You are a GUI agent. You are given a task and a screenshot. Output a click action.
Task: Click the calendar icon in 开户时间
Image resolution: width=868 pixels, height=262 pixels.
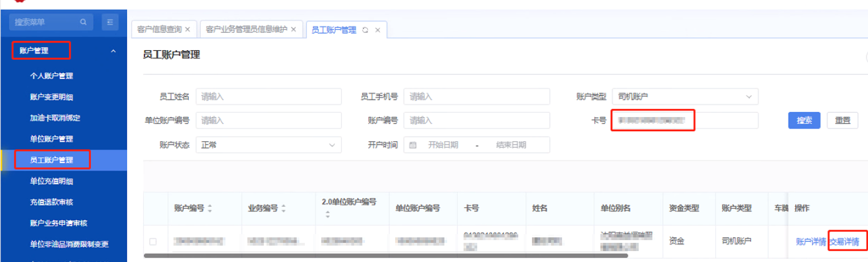(x=413, y=145)
